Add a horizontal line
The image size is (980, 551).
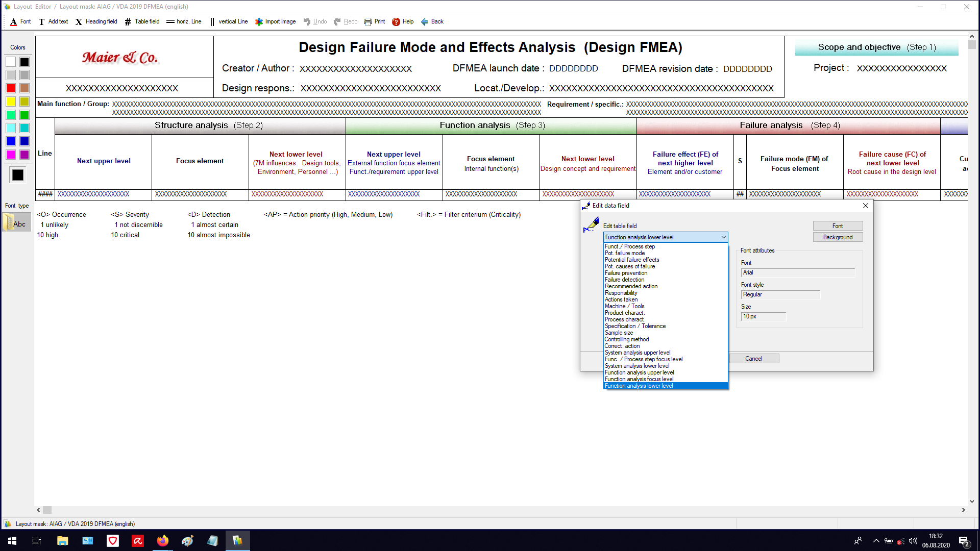pos(184,22)
